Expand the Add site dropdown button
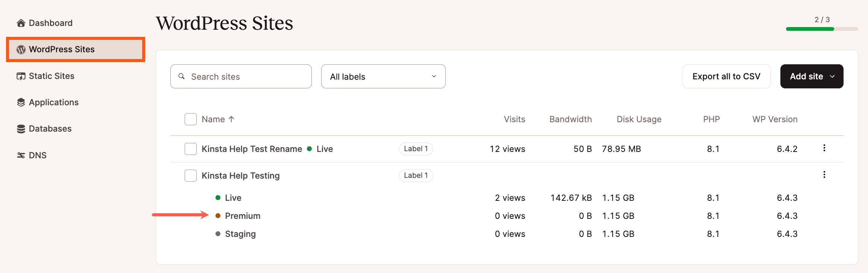This screenshot has width=868, height=273. tap(812, 76)
